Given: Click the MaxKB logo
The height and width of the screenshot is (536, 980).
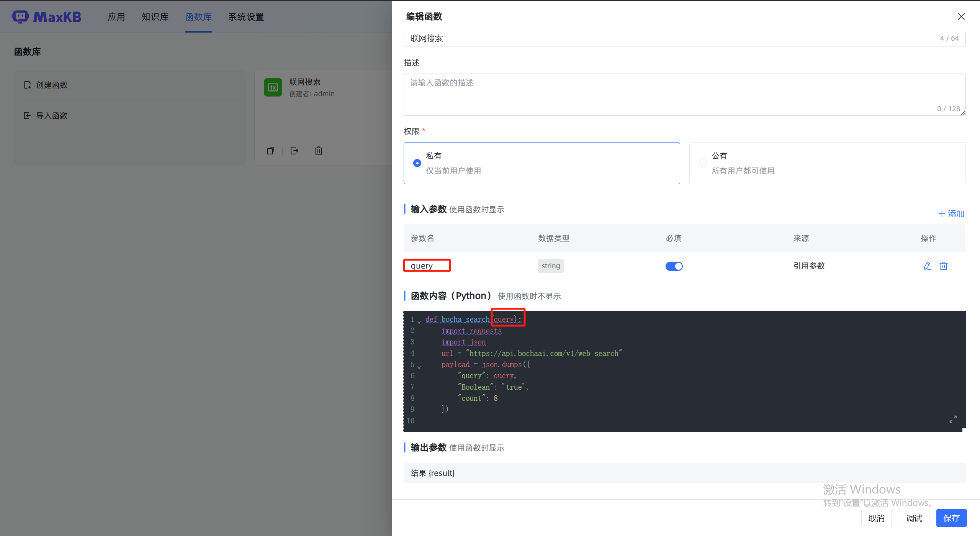Looking at the screenshot, I should click(47, 17).
